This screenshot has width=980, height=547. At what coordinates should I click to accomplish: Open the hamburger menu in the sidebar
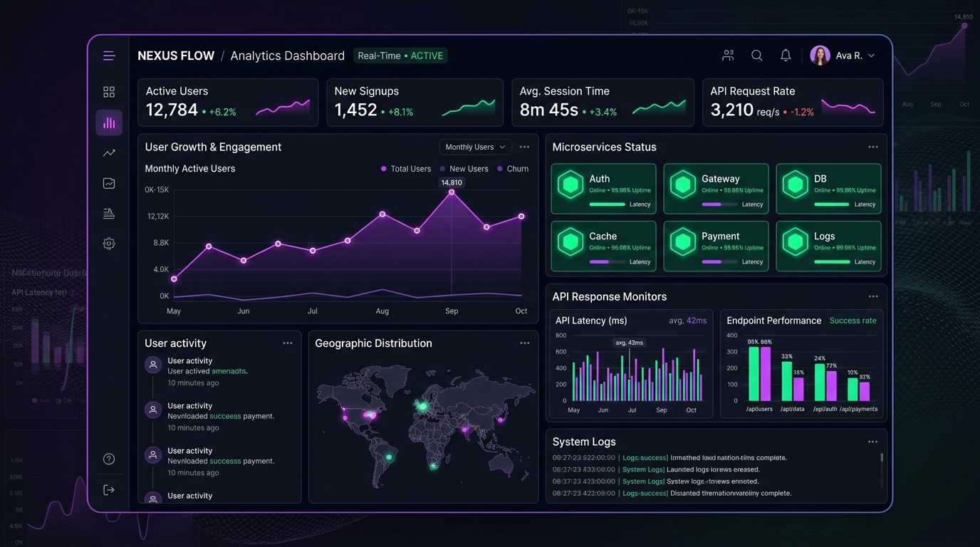[x=109, y=56]
